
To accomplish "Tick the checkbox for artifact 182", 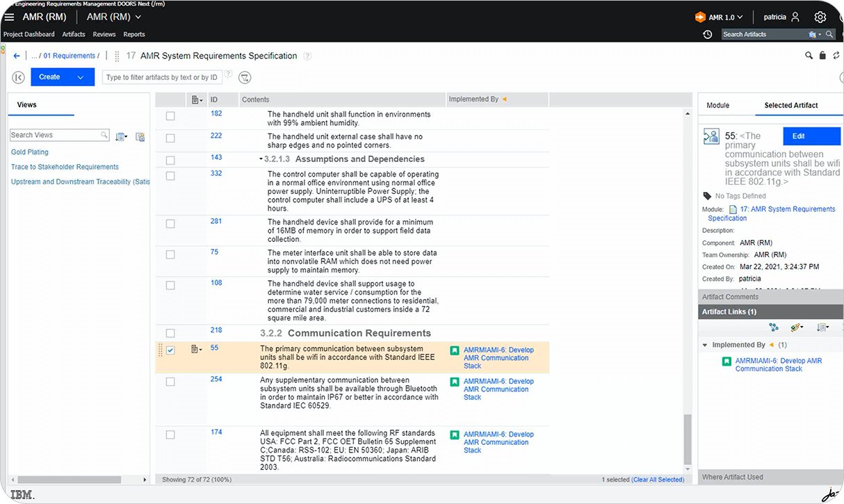I will tap(170, 116).
